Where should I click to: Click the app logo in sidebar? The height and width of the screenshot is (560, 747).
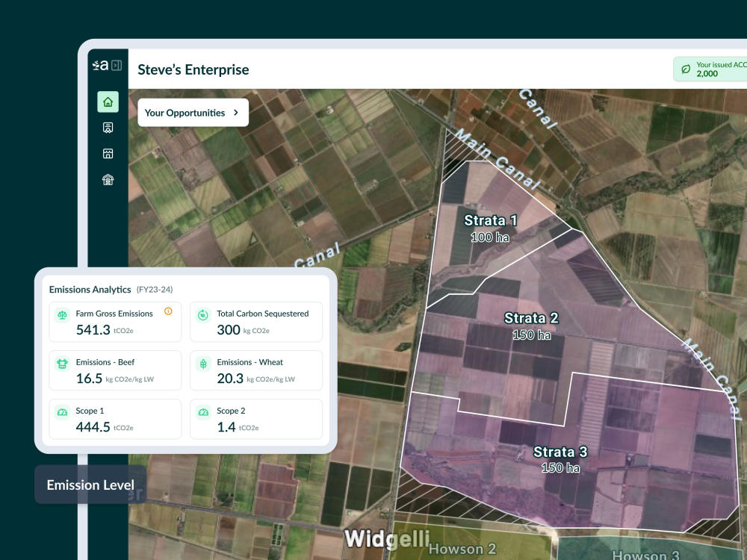[101, 65]
